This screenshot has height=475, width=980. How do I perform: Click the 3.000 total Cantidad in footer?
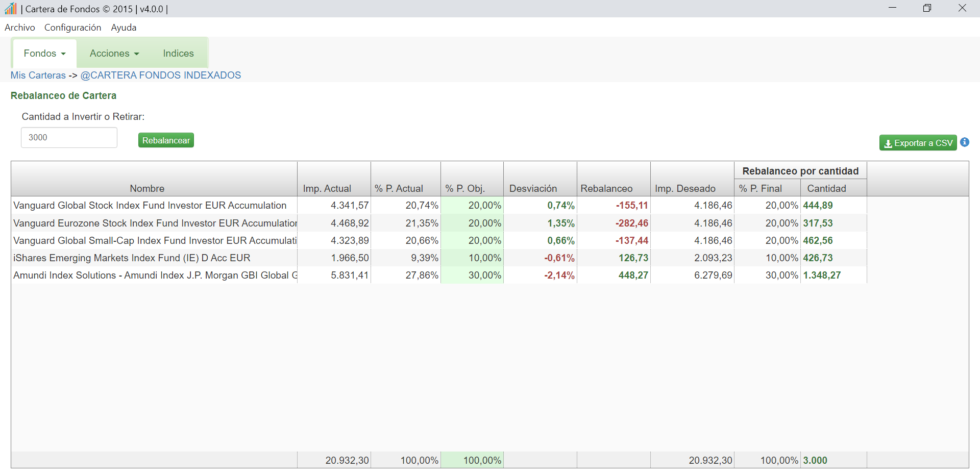[815, 460]
